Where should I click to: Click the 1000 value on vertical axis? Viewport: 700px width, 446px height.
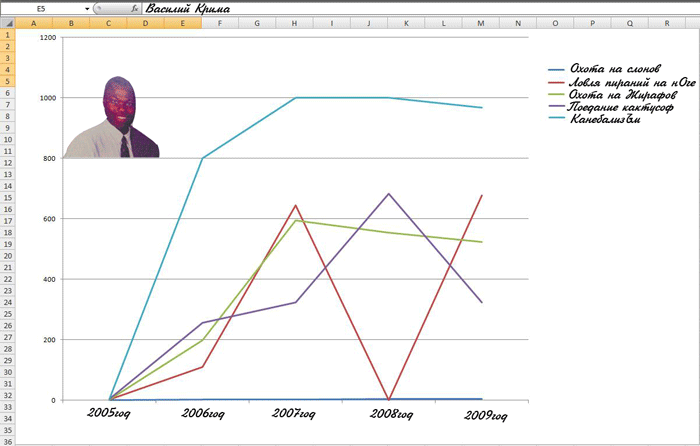pos(48,98)
